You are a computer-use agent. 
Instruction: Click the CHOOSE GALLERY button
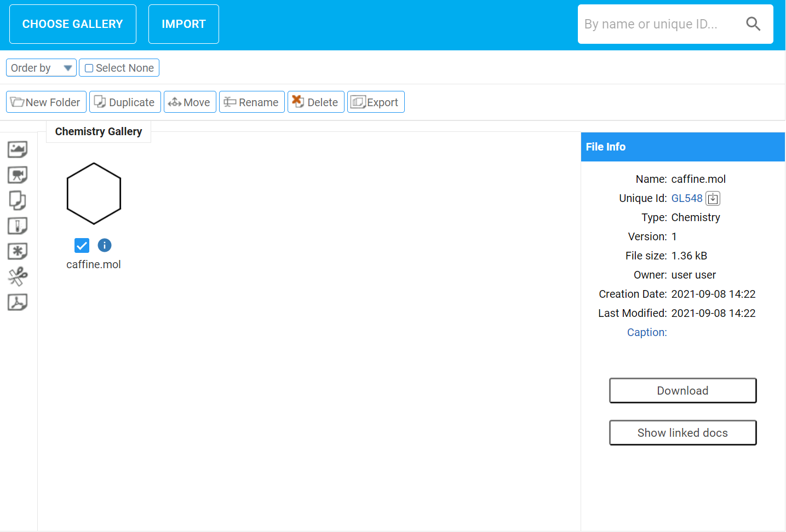click(73, 24)
